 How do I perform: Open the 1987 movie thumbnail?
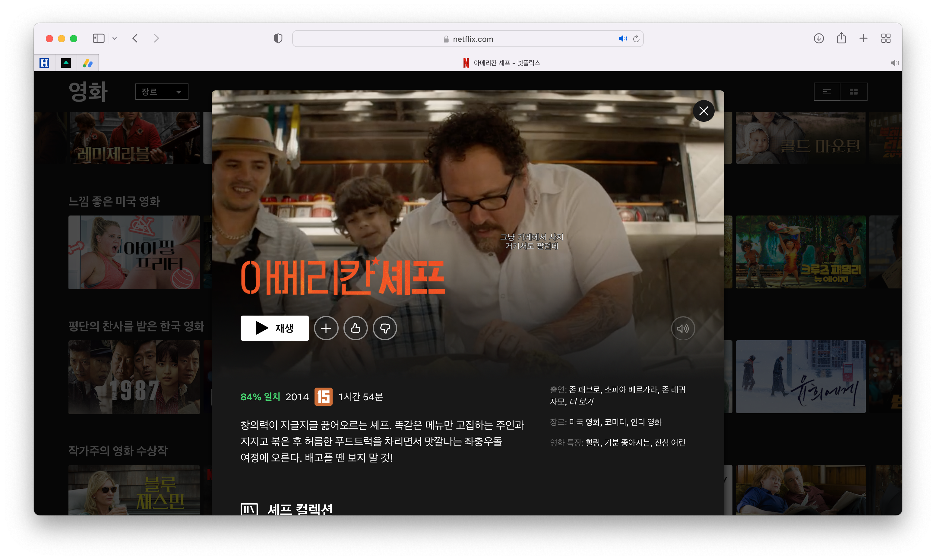(x=134, y=377)
